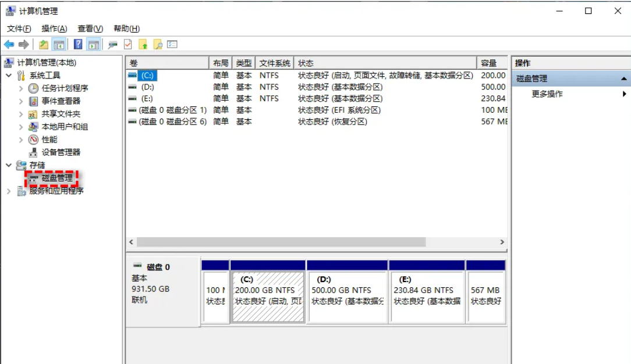Click the Up one level folder icon
This screenshot has width=631, height=364.
coord(44,45)
